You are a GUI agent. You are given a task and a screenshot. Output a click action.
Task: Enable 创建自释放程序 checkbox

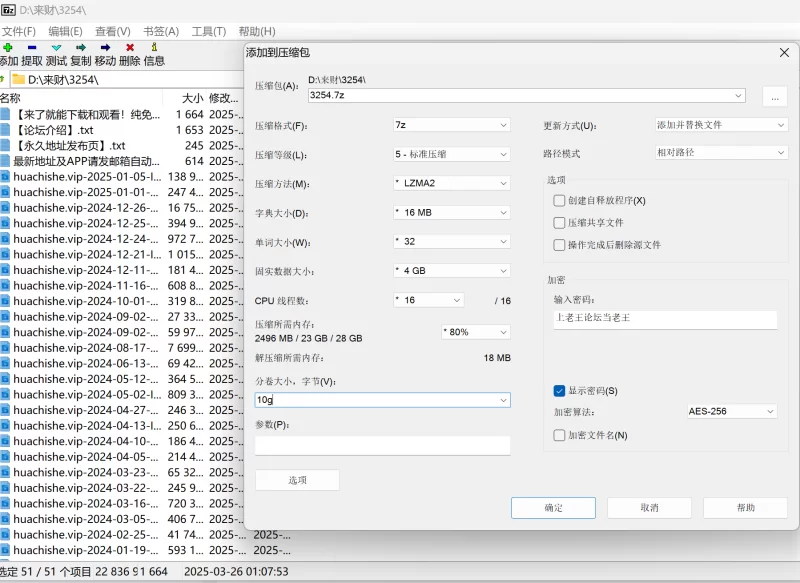559,200
